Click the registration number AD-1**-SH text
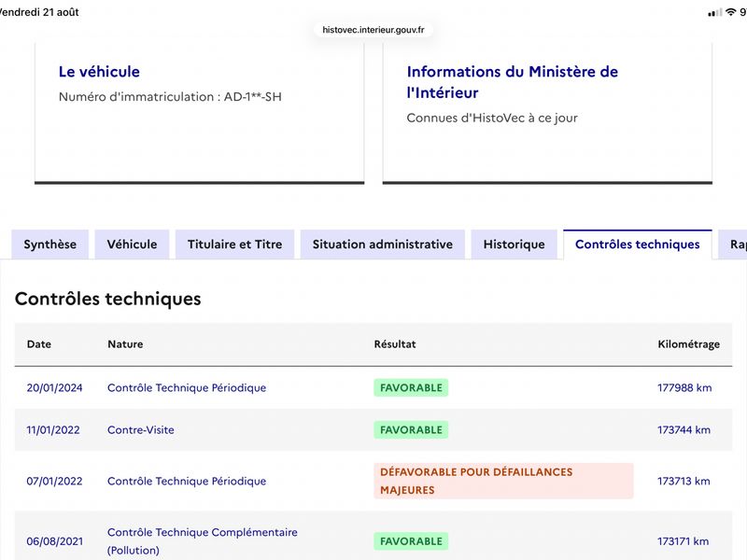747x560 pixels. pyautogui.click(x=253, y=97)
